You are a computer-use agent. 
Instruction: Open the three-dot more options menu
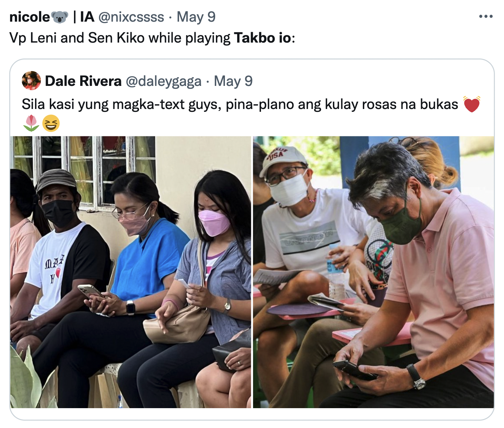[x=486, y=17]
